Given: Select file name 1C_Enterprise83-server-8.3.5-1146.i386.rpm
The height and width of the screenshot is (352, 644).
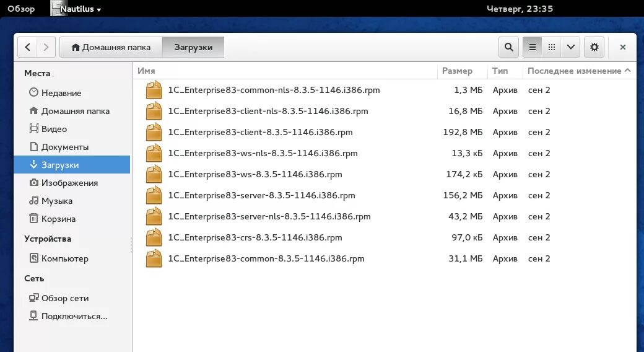Looking at the screenshot, I should pos(261,195).
